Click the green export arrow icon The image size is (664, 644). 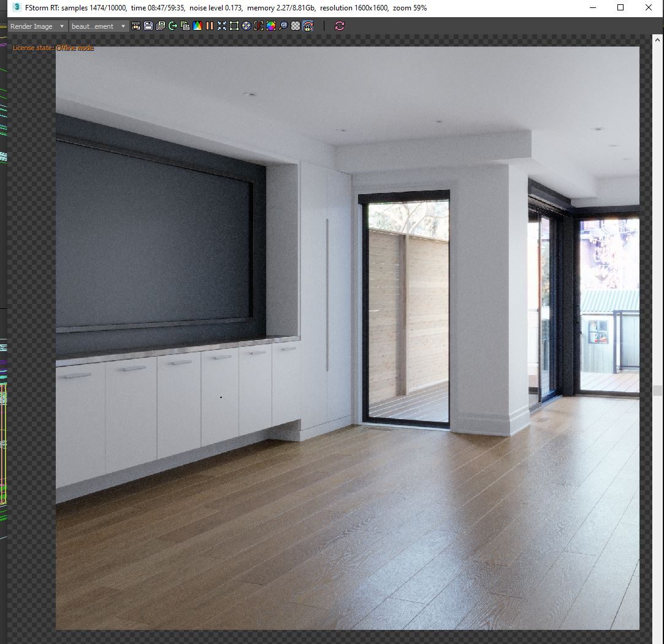173,26
